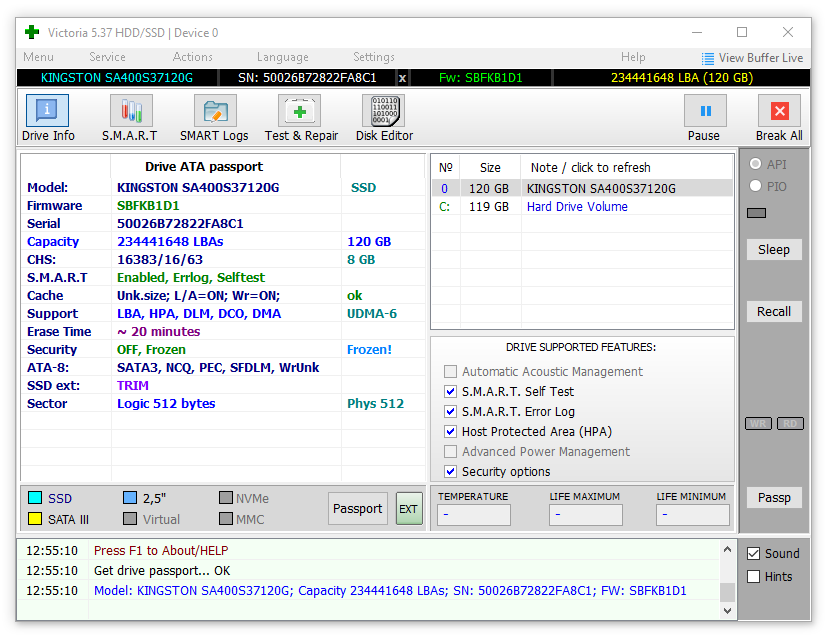Select the PIO radio button
827x639 pixels.
(x=755, y=186)
